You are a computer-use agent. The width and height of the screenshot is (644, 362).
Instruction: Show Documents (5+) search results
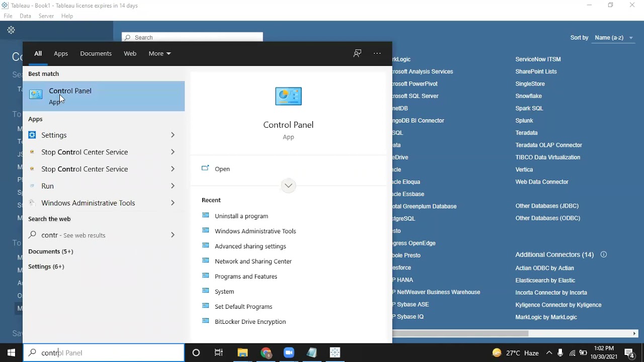pyautogui.click(x=51, y=251)
